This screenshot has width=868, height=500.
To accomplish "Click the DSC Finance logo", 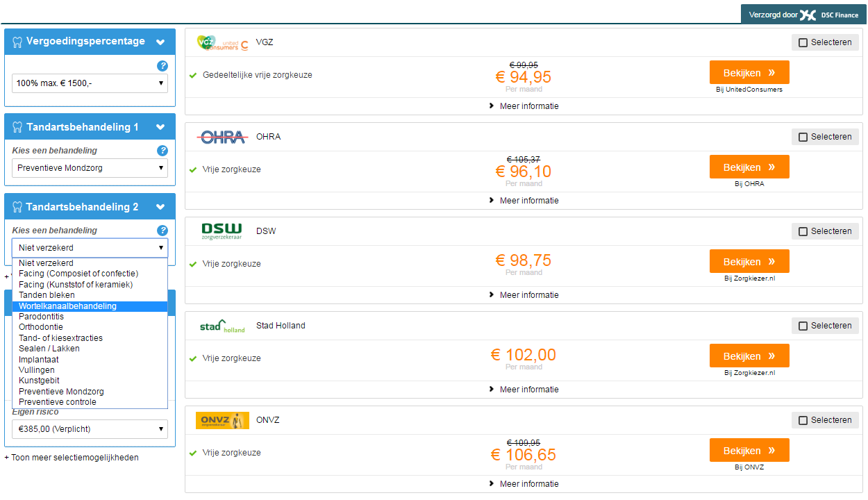I will tap(829, 15).
